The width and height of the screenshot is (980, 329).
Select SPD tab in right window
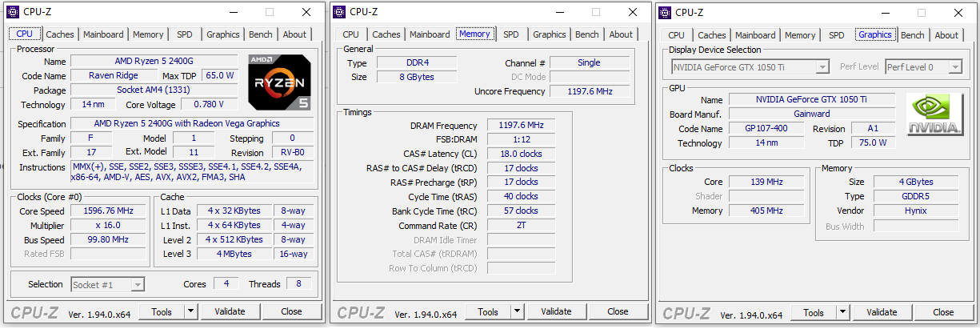tap(837, 35)
